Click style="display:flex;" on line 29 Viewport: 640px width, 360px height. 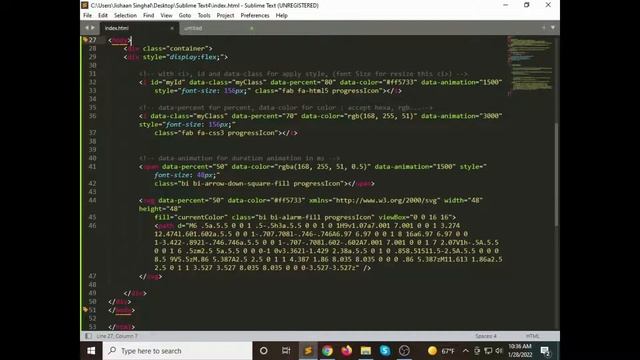point(183,57)
